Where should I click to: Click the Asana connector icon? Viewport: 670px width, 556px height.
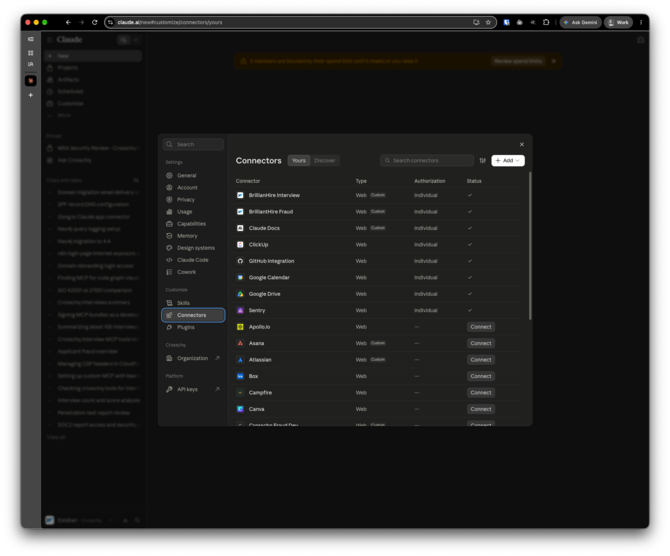(x=240, y=343)
